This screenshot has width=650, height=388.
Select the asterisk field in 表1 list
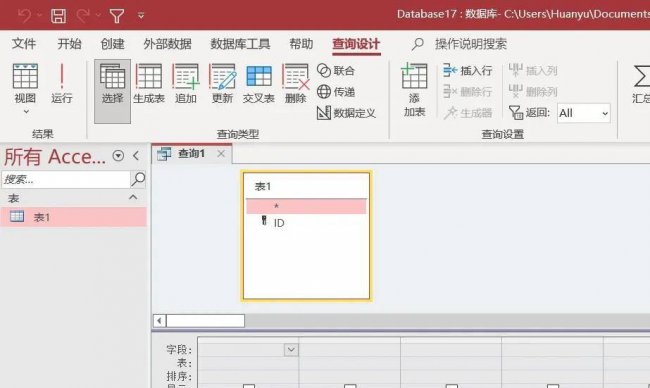pos(306,206)
